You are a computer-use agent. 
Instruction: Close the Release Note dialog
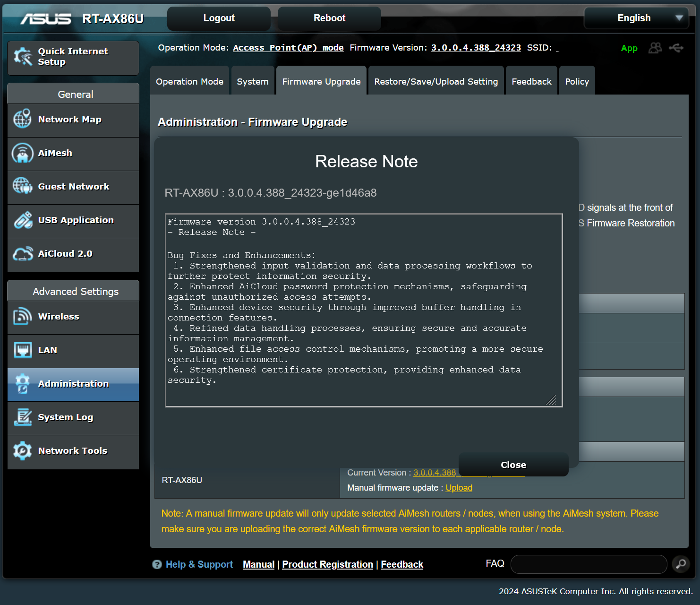click(513, 465)
